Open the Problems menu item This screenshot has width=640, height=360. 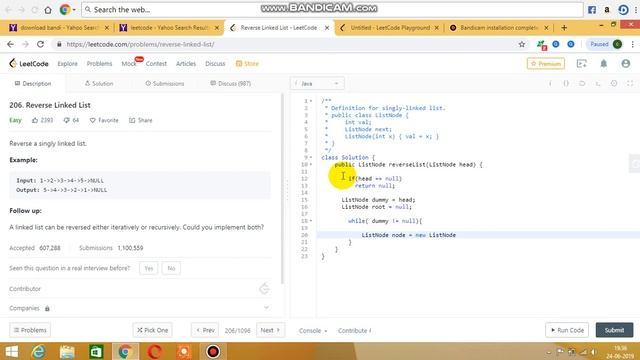(x=99, y=64)
